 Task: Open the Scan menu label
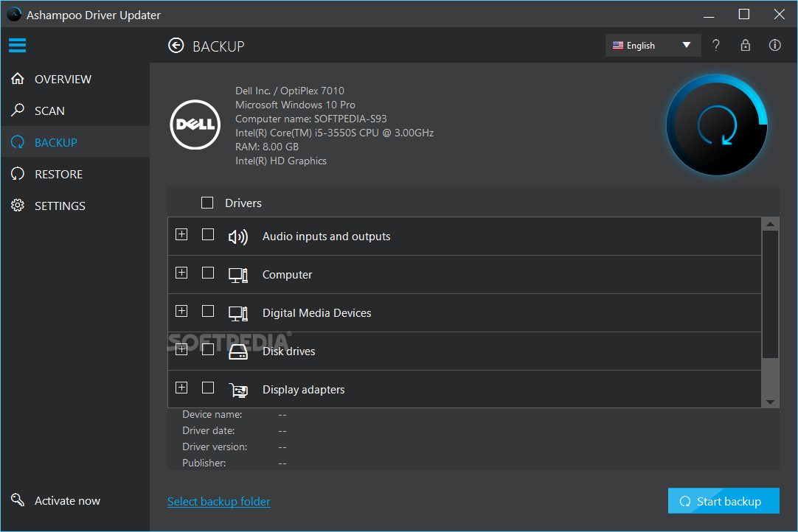49,111
